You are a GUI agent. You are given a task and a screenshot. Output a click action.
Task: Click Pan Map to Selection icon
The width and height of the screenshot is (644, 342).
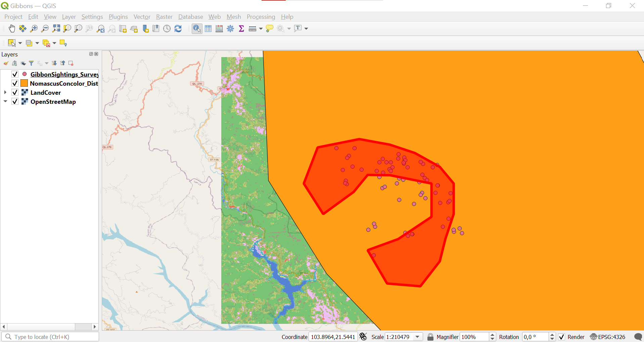23,29
